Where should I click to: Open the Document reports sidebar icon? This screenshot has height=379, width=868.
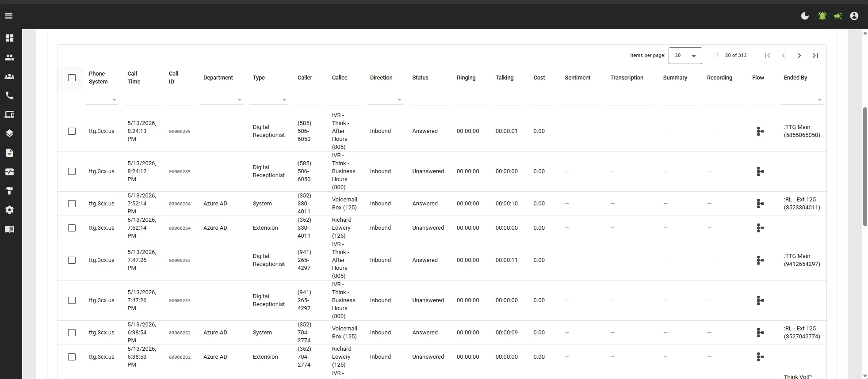click(9, 153)
